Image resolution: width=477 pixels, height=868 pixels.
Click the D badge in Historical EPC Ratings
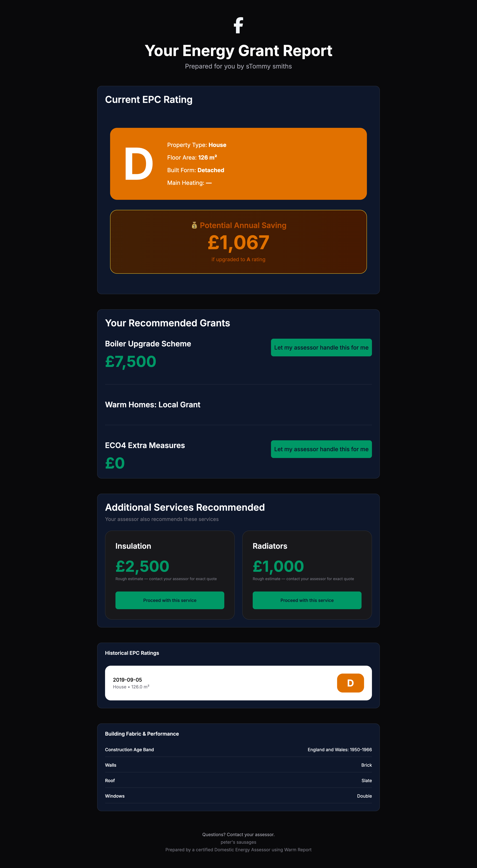[x=350, y=683]
